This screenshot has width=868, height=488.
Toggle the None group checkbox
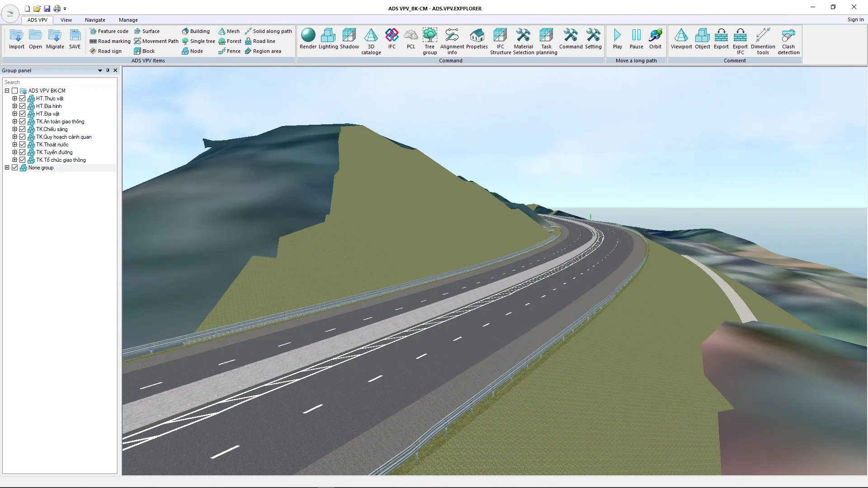[14, 168]
